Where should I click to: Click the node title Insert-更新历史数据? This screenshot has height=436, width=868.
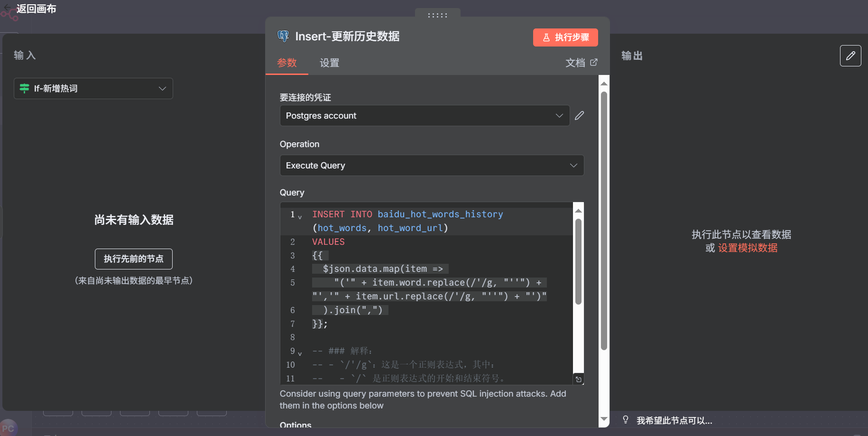(x=347, y=37)
